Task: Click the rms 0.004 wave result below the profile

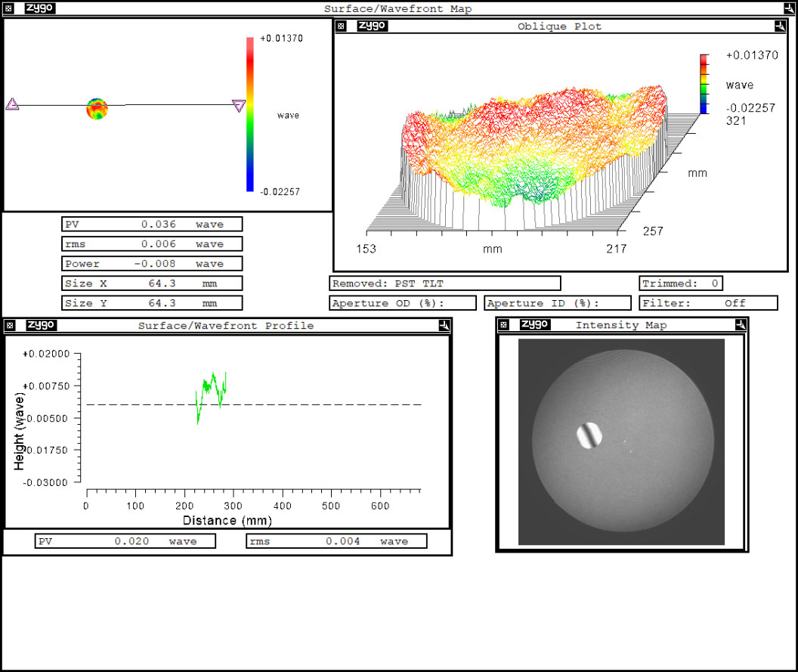Action: (336, 541)
